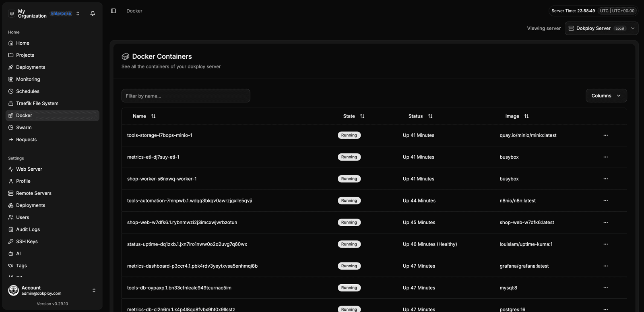Click the admin@dokploy.com account email
644x312 pixels.
point(41,293)
